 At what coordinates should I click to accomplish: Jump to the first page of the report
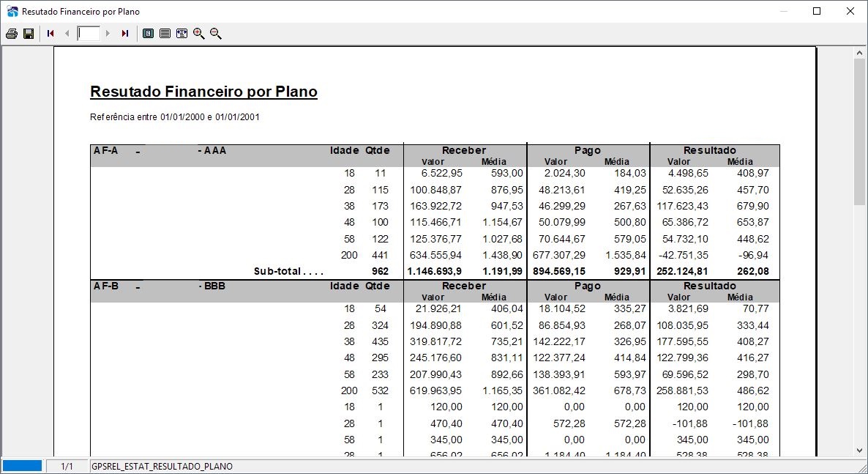tap(50, 34)
